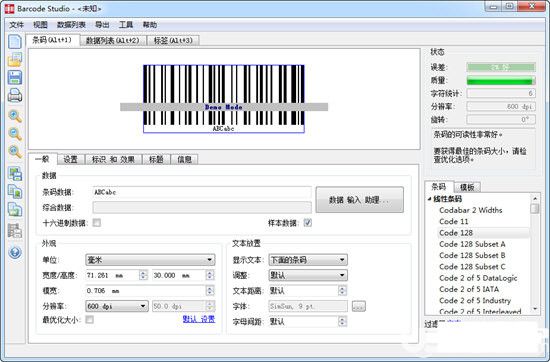The width and height of the screenshot is (550, 362).
Task: Click the Save floppy disk icon
Action: [x=15, y=77]
